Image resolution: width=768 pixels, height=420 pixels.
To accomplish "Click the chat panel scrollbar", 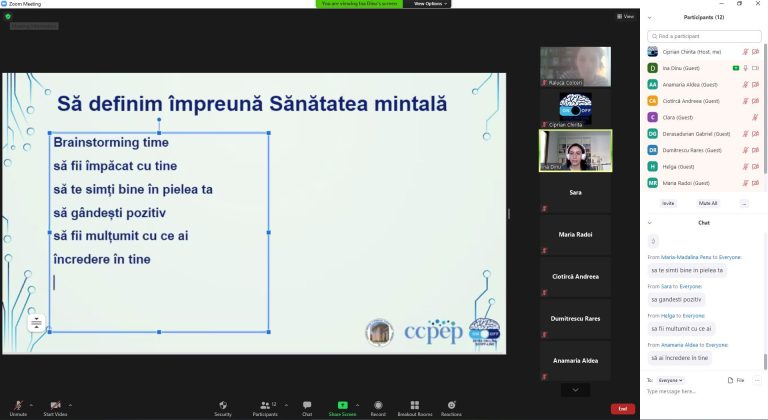I will pyautogui.click(x=765, y=300).
